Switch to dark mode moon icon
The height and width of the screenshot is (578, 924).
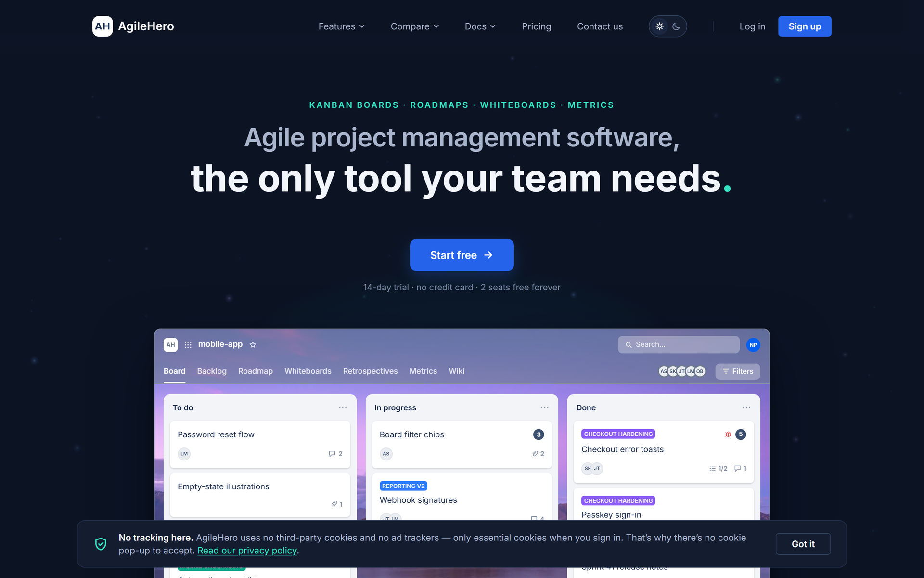coord(676,26)
